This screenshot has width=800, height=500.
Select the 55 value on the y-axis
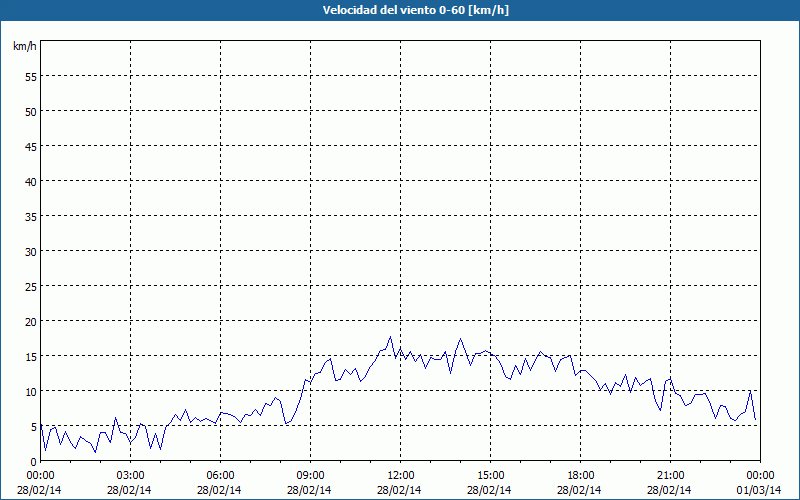31,77
